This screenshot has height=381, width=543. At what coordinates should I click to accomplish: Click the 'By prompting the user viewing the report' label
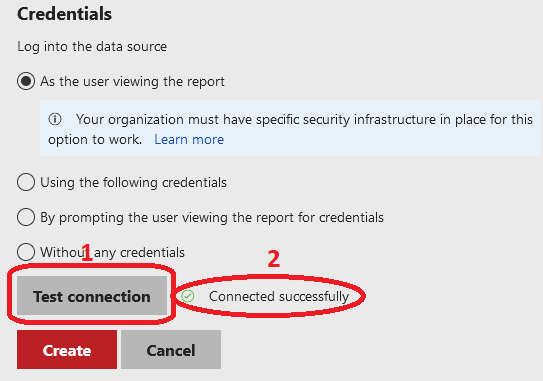(212, 218)
